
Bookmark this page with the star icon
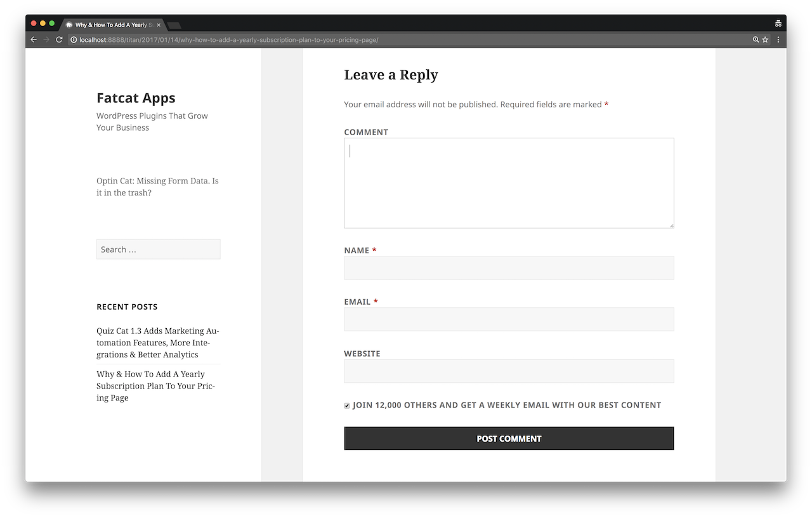pos(766,39)
